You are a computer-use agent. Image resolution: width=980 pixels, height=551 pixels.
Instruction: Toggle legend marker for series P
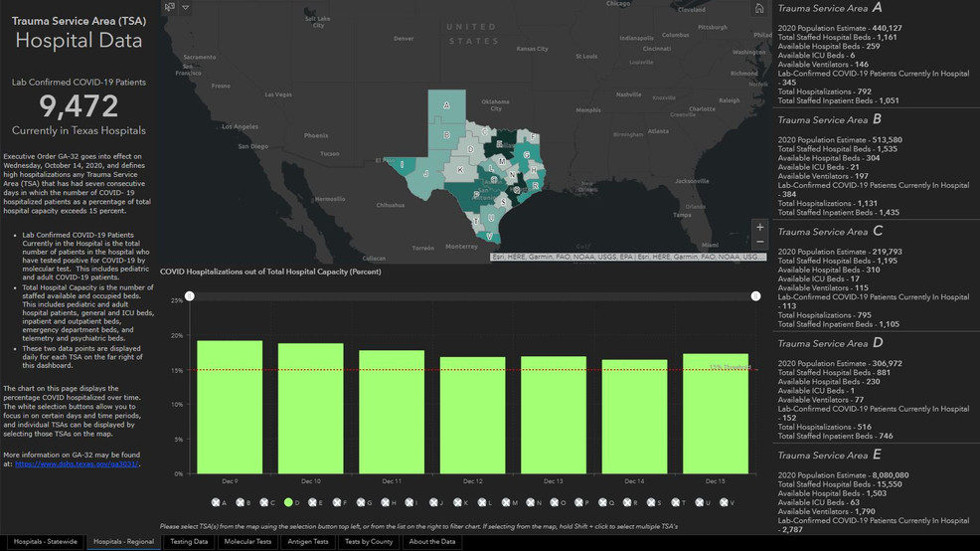[x=577, y=503]
